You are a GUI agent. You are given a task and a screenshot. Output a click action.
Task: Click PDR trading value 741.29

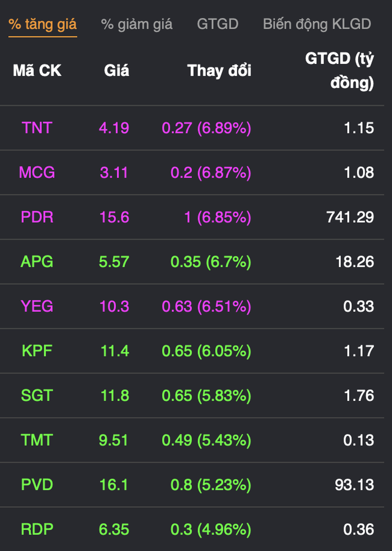(x=350, y=217)
